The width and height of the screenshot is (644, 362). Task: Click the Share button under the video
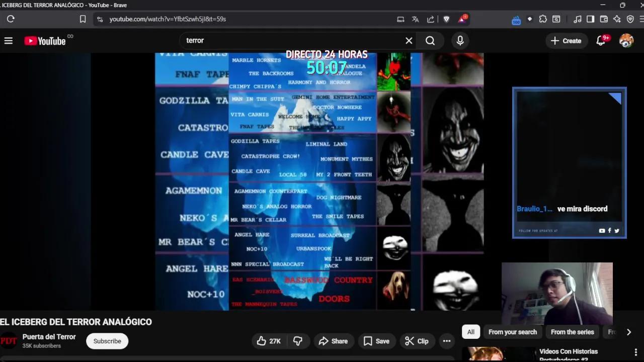coord(333,341)
